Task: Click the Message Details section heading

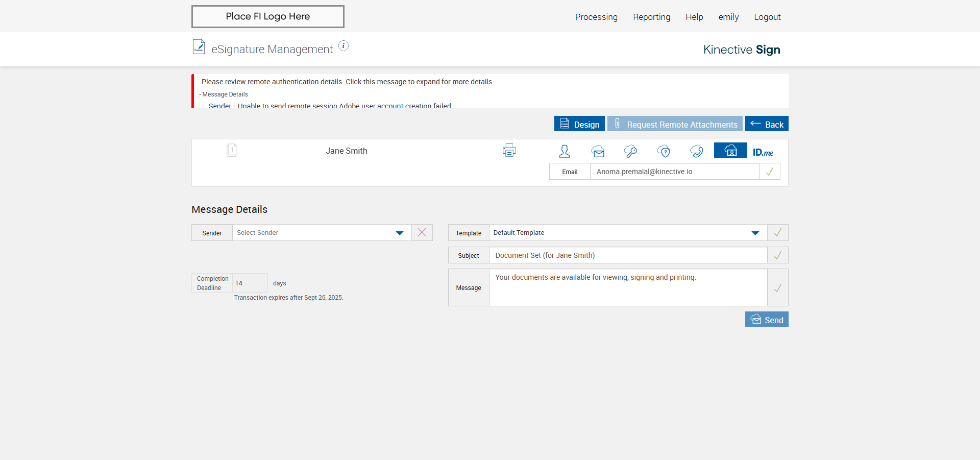Action: 229,209
